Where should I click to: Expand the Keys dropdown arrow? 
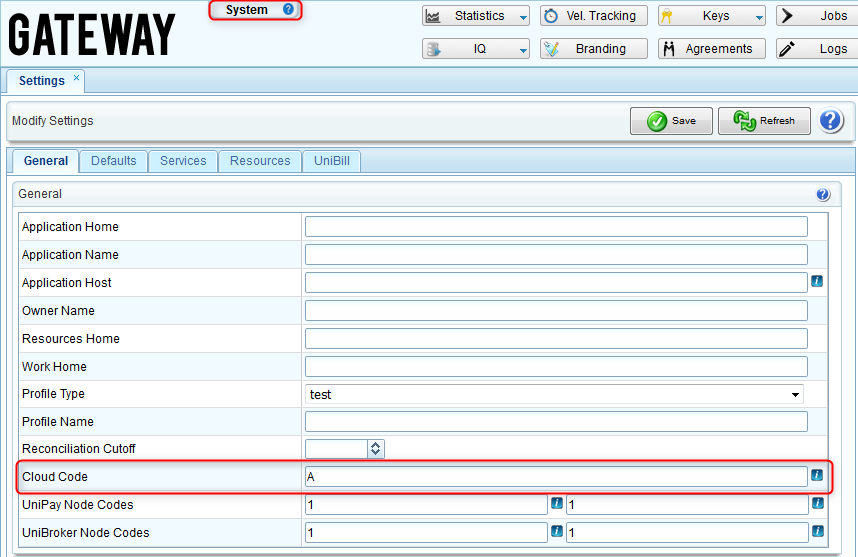[759, 18]
